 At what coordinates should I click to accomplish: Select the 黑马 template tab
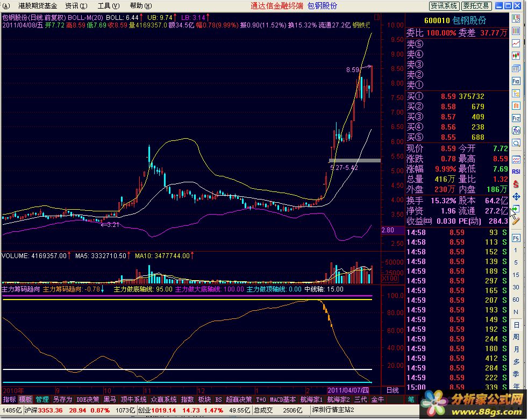coord(110,400)
